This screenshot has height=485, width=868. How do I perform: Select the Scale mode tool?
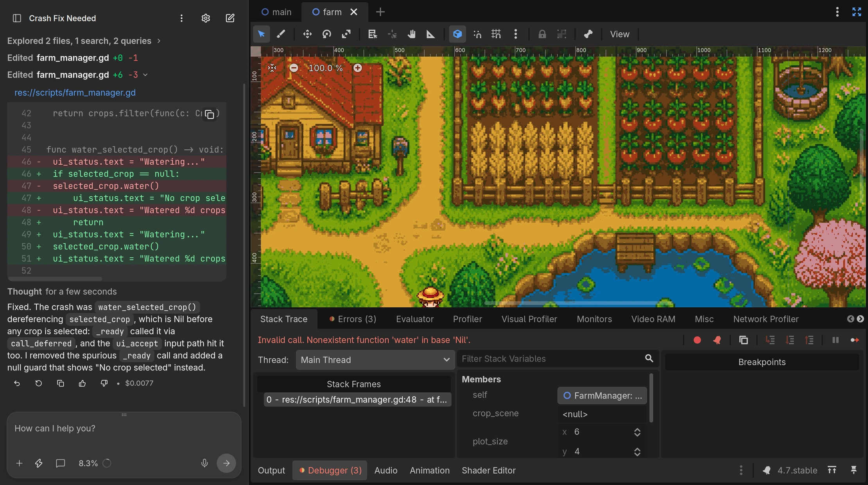click(x=346, y=34)
